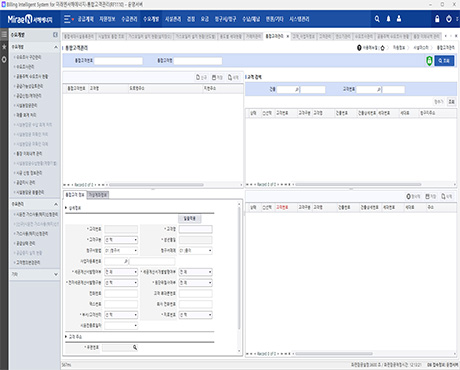Switch to the second grey tab in detail panel

pos(98,195)
